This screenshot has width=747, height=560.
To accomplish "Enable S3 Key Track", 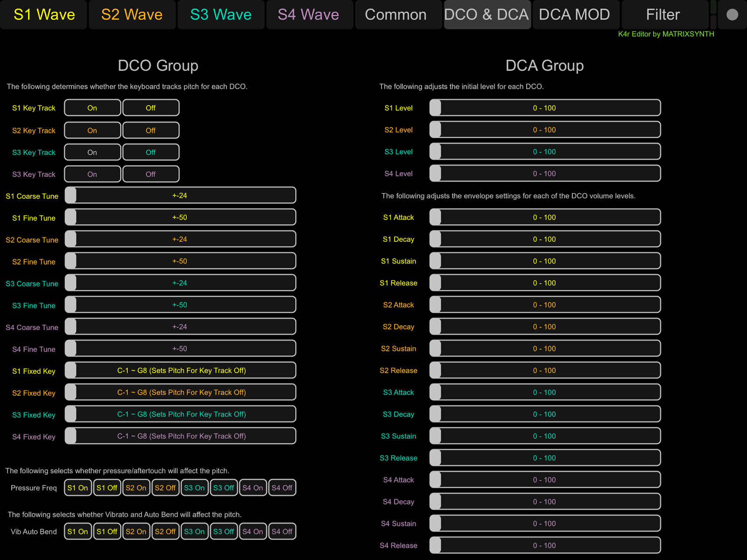I will 92,152.
